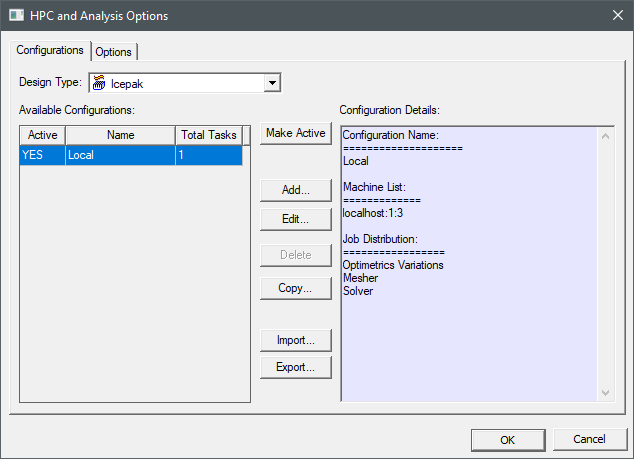Click the Active column header
The width and height of the screenshot is (634, 459).
pos(43,135)
